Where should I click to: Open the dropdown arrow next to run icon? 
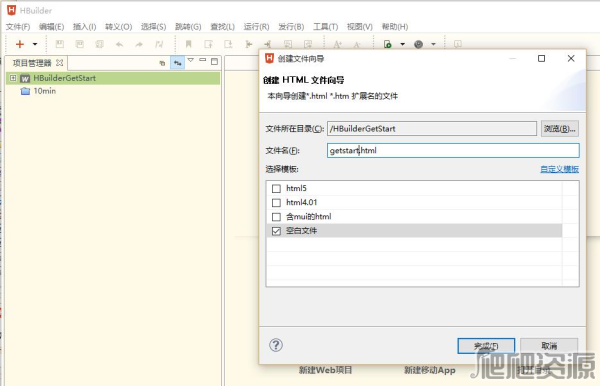tap(403, 44)
